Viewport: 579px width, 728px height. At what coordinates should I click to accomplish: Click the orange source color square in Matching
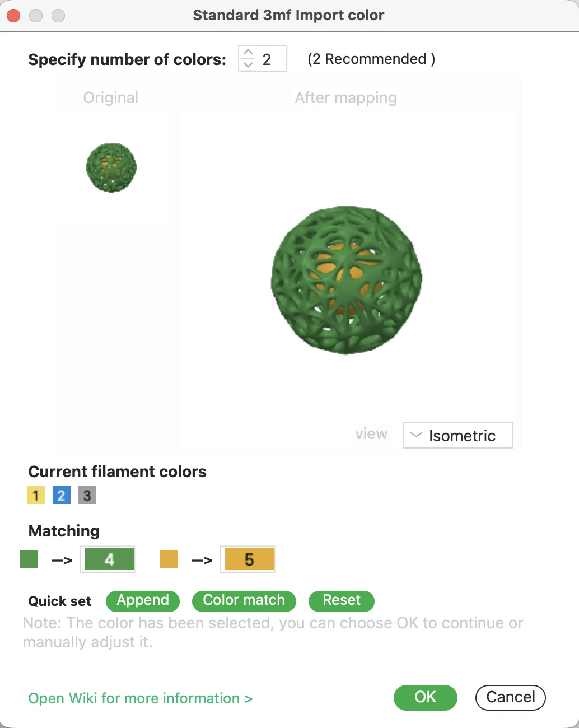click(x=169, y=559)
